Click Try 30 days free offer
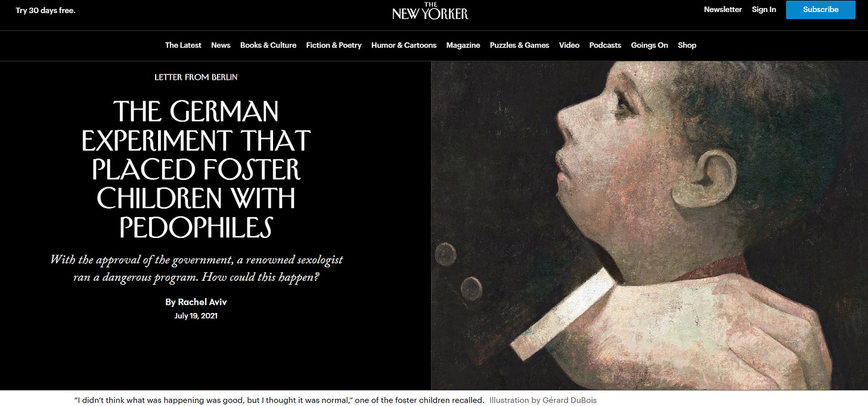 (45, 11)
